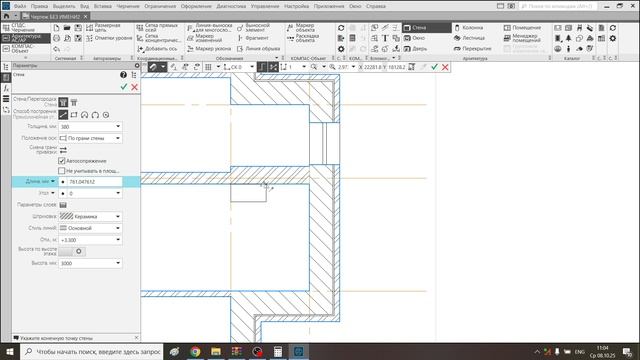This screenshot has height=360, width=640.
Task: Select rectangle wall construction mode
Action: (74, 115)
